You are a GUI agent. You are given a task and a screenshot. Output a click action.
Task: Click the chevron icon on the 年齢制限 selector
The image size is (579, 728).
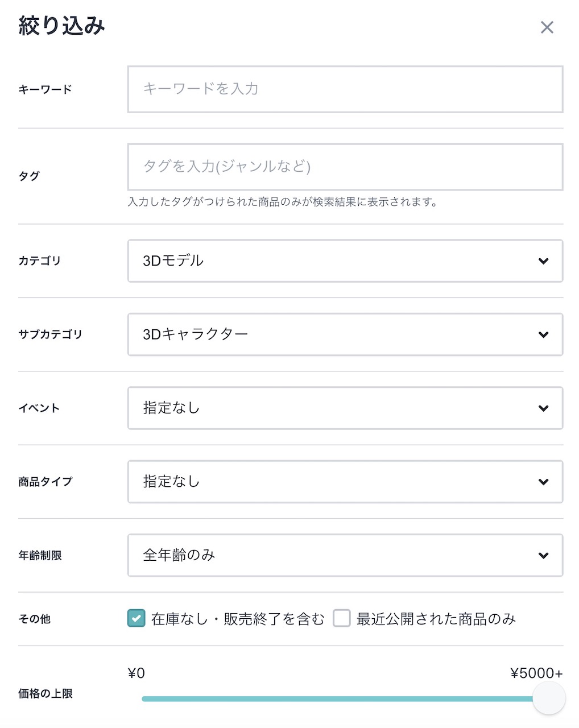[543, 556]
